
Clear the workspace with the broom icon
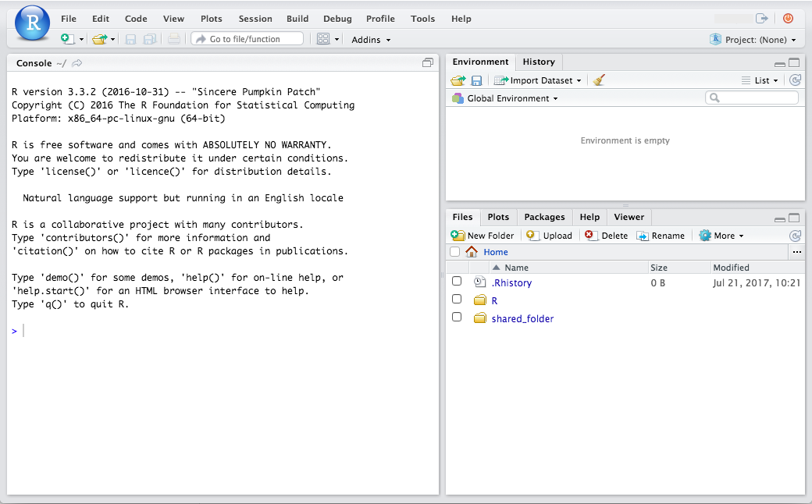597,80
